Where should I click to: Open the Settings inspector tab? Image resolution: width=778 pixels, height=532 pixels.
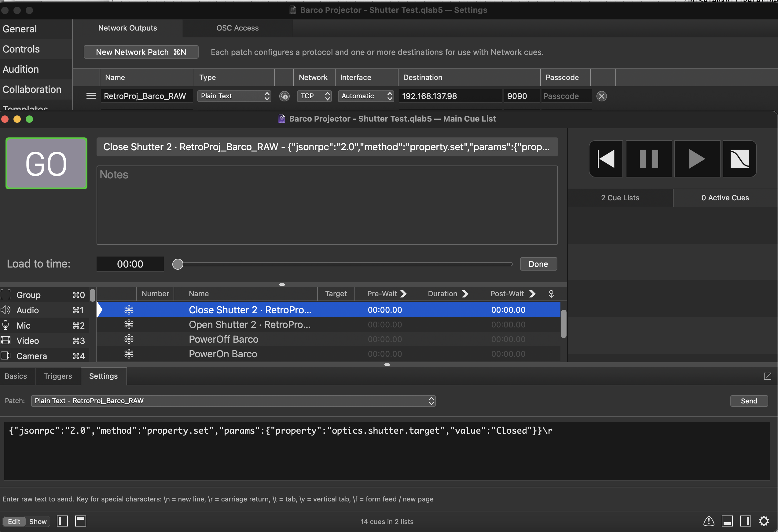pyautogui.click(x=104, y=376)
